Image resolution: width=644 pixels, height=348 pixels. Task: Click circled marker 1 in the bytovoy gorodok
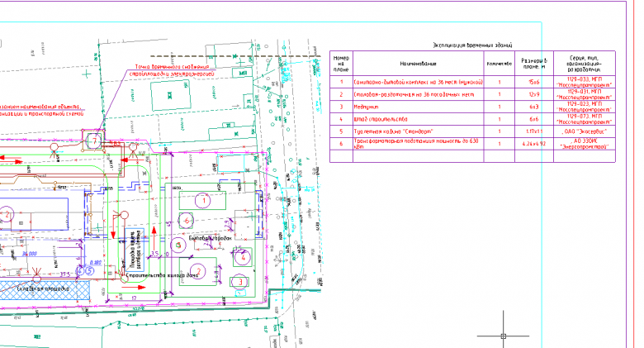point(203,201)
